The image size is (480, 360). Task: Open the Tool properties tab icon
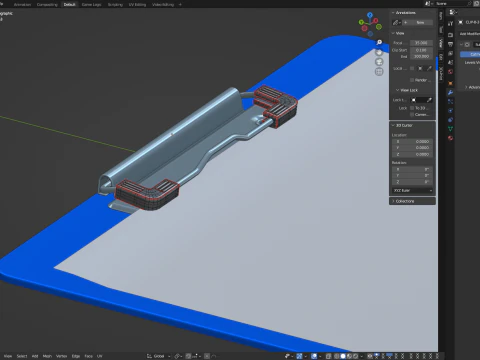pos(450,23)
